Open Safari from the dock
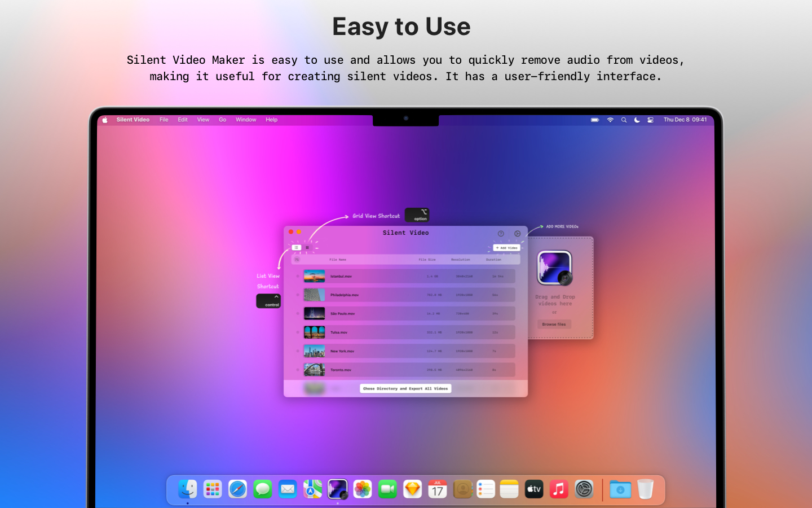 coord(237,489)
